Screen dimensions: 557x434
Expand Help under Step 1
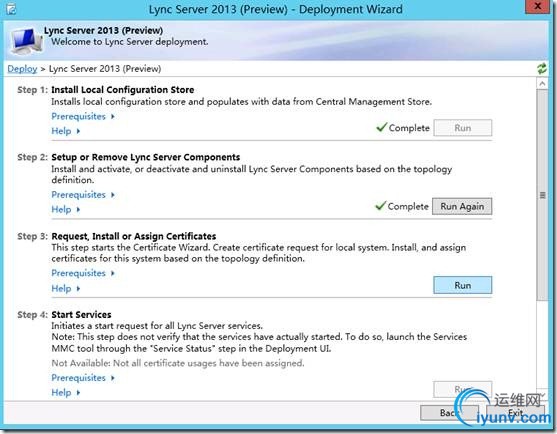(x=66, y=131)
